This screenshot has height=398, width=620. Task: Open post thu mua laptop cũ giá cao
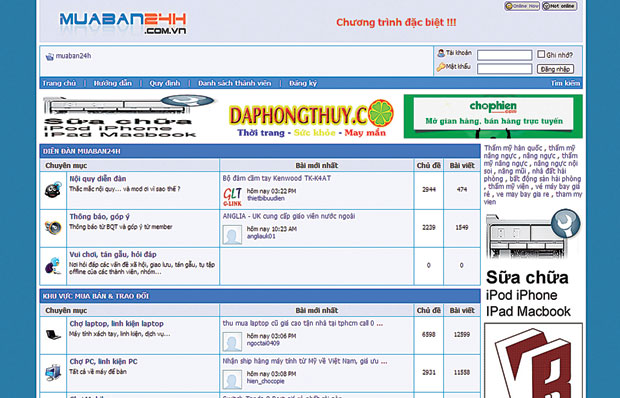click(x=303, y=323)
